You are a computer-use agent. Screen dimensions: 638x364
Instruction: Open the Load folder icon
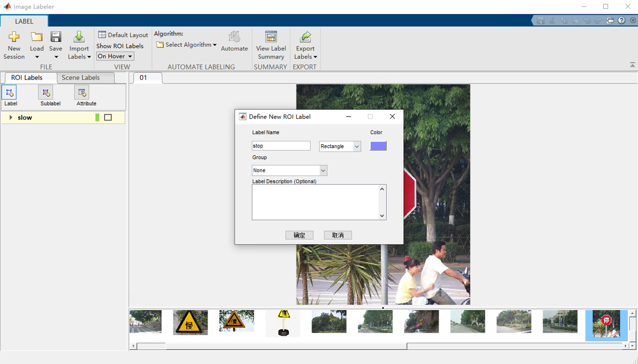(x=37, y=37)
